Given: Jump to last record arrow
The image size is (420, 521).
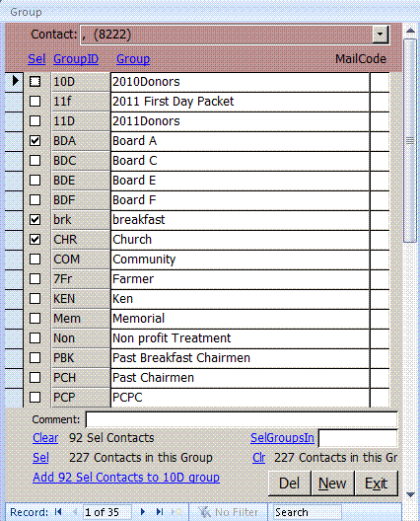Looking at the screenshot, I should pyautogui.click(x=160, y=512).
